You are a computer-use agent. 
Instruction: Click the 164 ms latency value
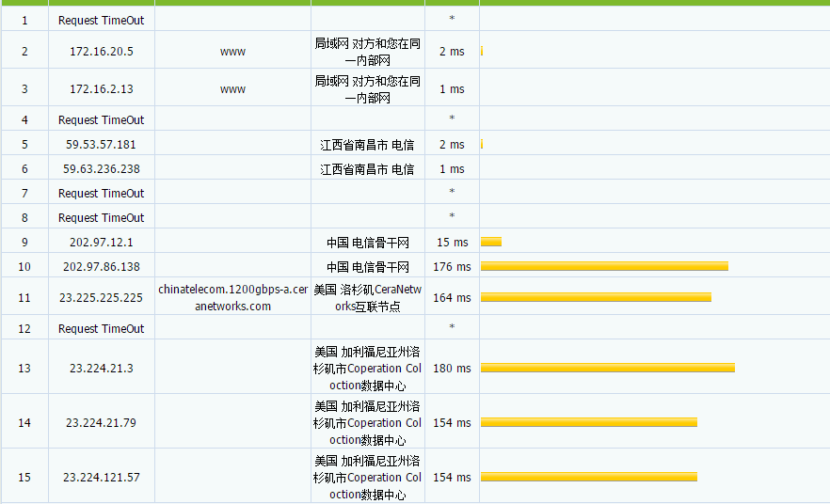coord(452,298)
